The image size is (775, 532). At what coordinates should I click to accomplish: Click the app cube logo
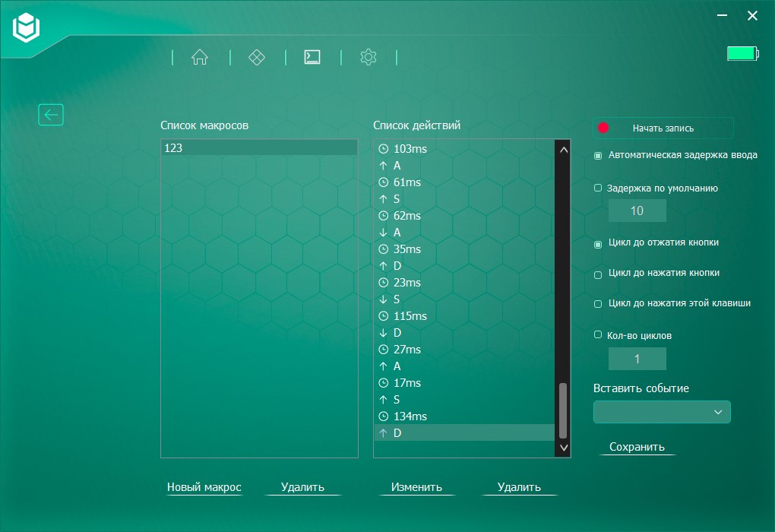point(26,27)
